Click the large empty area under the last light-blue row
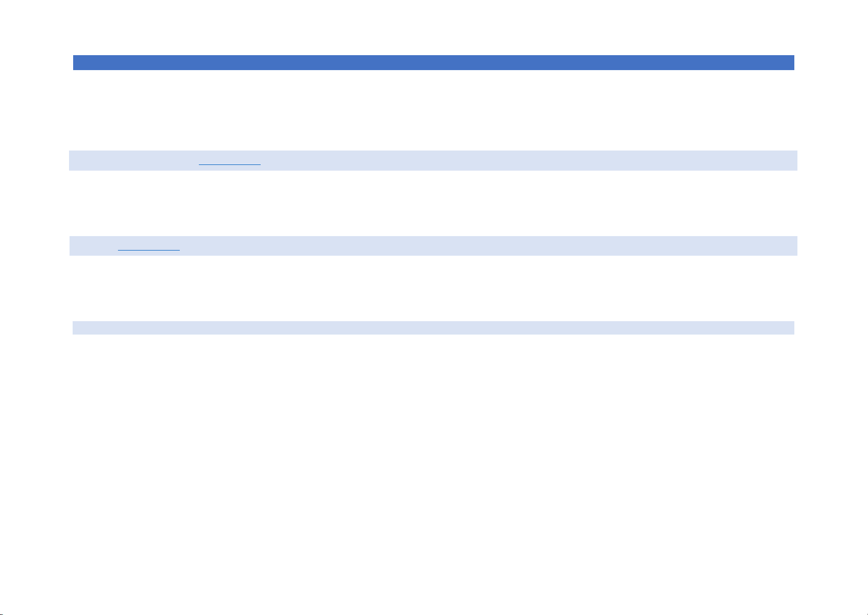The width and height of the screenshot is (868, 615). coord(433,464)
